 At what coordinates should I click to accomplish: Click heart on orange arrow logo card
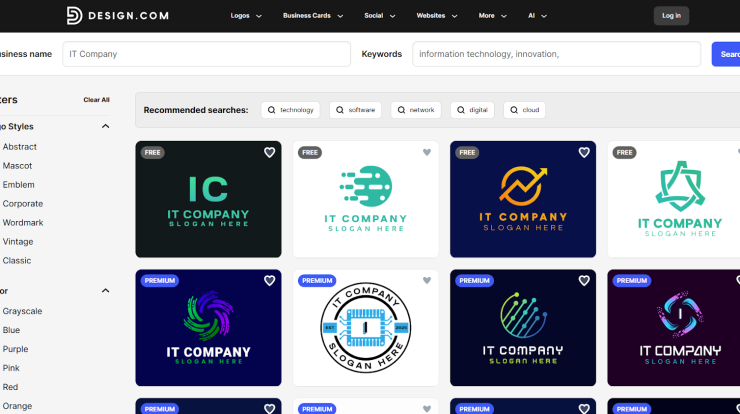[584, 153]
